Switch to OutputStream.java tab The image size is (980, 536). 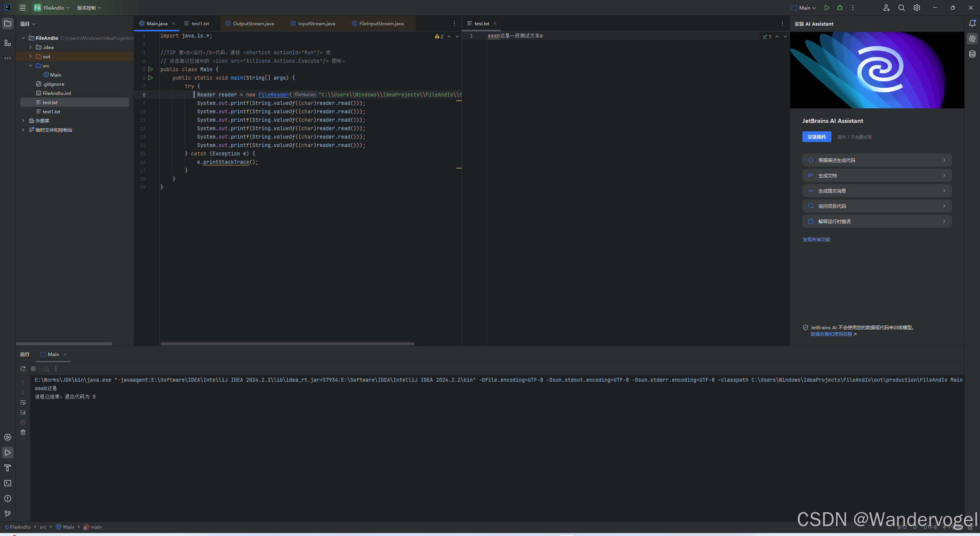pyautogui.click(x=253, y=24)
